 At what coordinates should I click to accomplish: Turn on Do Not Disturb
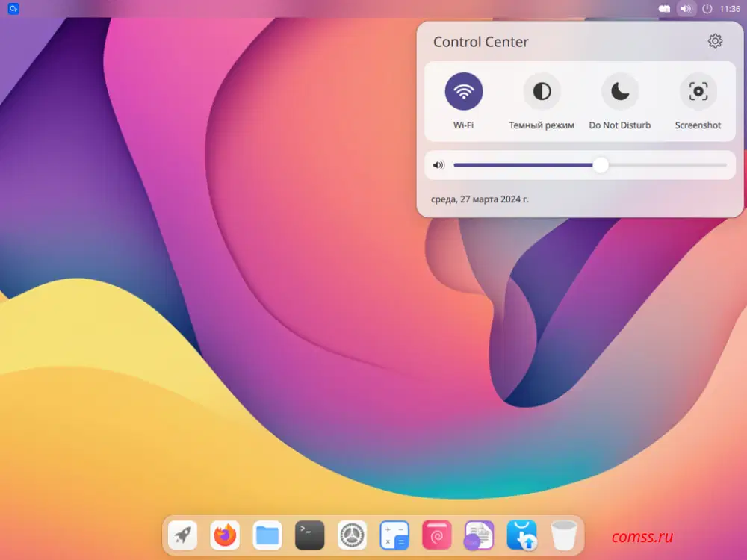tap(620, 91)
